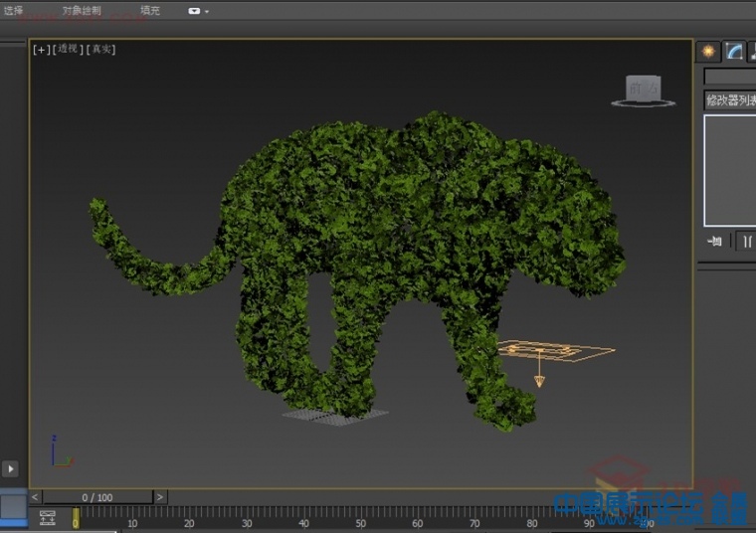Image resolution: width=756 pixels, height=533 pixels.
Task: Open the 选择 ribbon tab
Action: pos(13,10)
